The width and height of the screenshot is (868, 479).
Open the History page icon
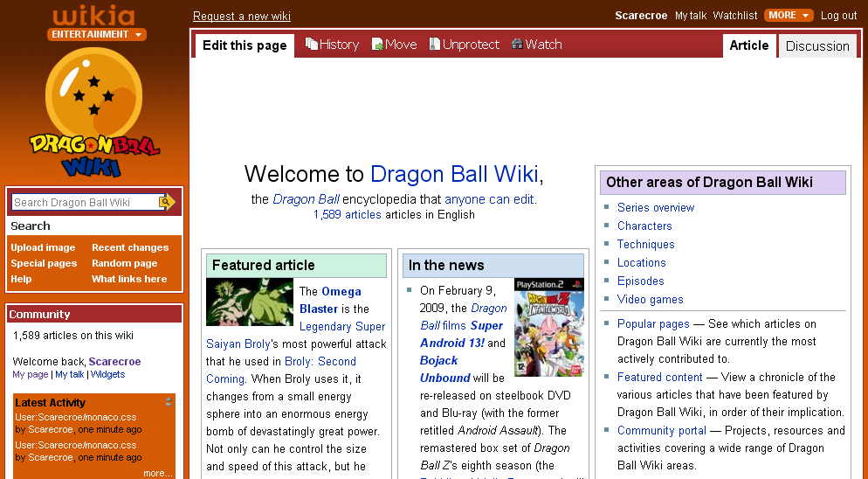coord(312,45)
